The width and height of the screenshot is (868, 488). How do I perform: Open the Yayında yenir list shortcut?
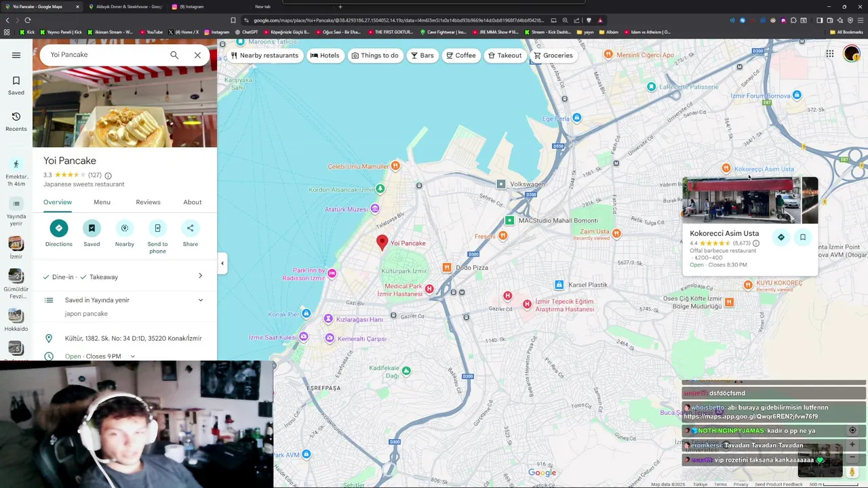click(16, 211)
